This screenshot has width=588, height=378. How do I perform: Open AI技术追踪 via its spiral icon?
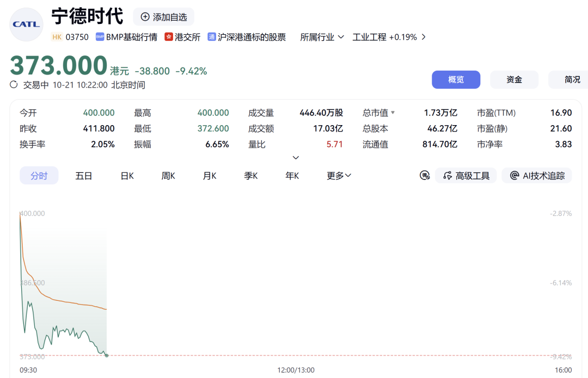coord(514,175)
